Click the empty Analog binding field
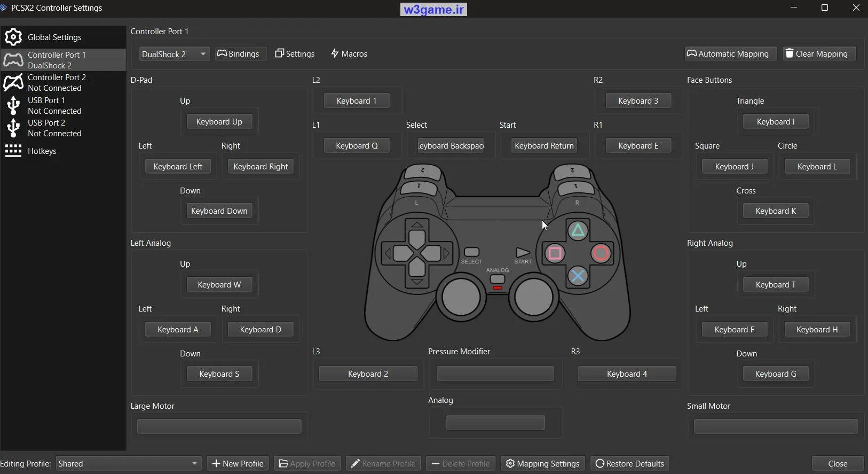Viewport: 868px width, 474px height. point(495,423)
